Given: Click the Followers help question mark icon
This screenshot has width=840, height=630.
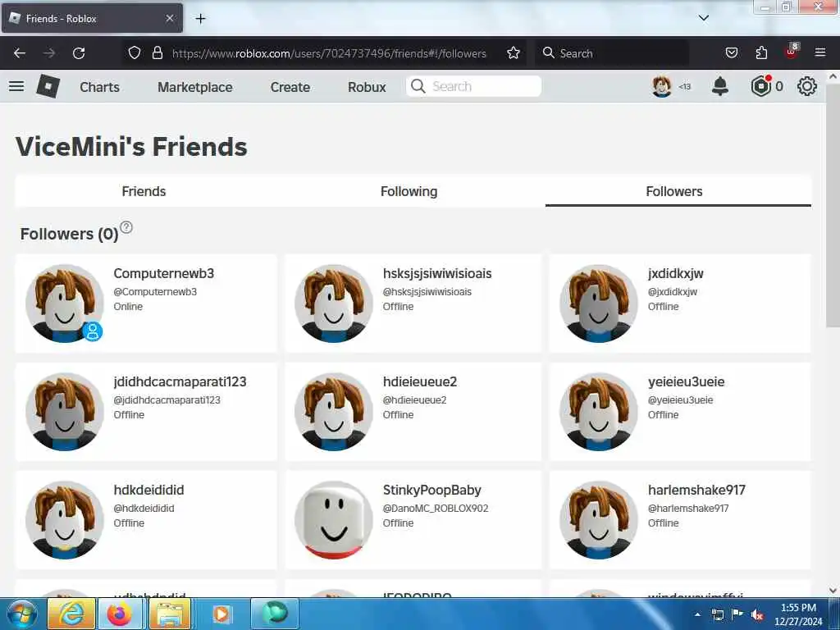Looking at the screenshot, I should click(x=126, y=227).
